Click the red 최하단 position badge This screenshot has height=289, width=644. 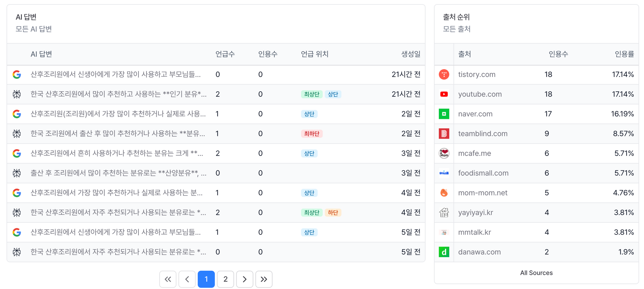tap(311, 134)
